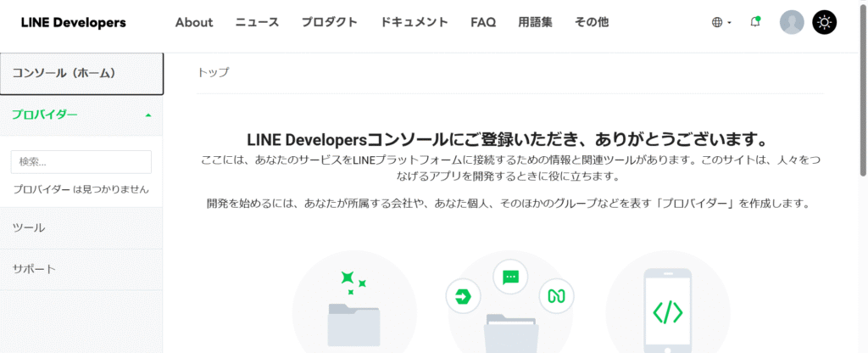This screenshot has width=868, height=353.
Task: Click the トップ breadcrumb
Action: click(213, 73)
